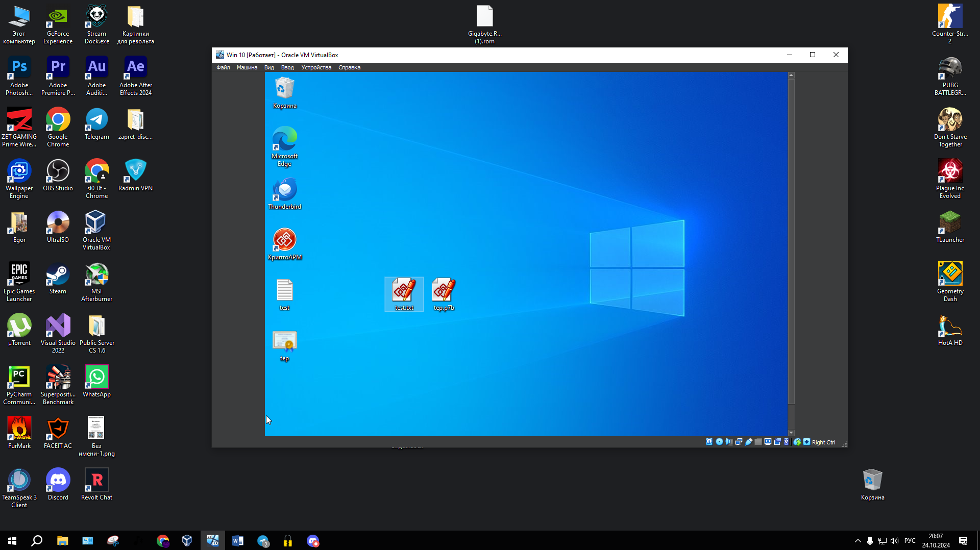The image size is (980, 550).
Task: Open taskbar Search magnifier
Action: [x=37, y=541]
